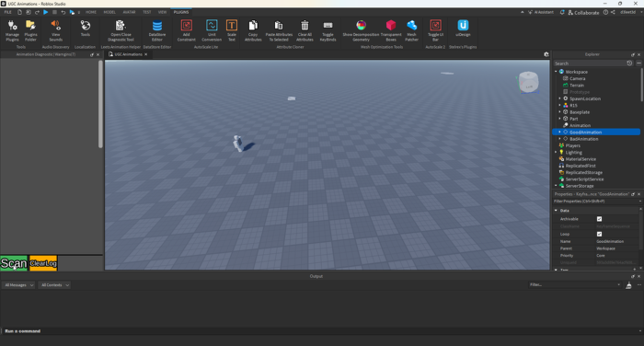Select ReplicatedStorage in the Explorer
Screen dimensions: 644x346
pos(583,173)
